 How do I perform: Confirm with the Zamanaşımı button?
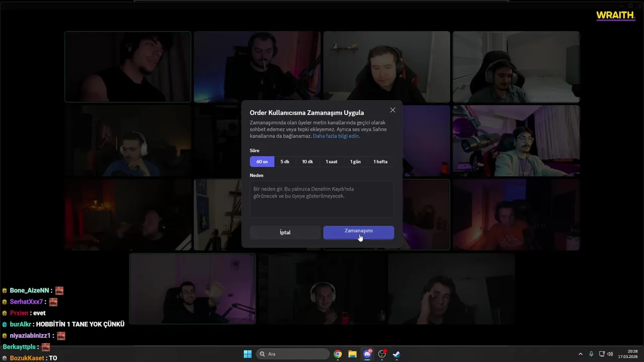click(359, 232)
